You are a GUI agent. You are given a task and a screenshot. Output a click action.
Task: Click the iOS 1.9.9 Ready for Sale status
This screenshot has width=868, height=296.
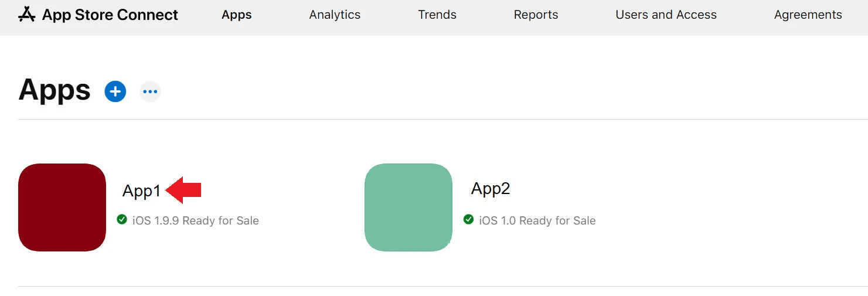(195, 221)
